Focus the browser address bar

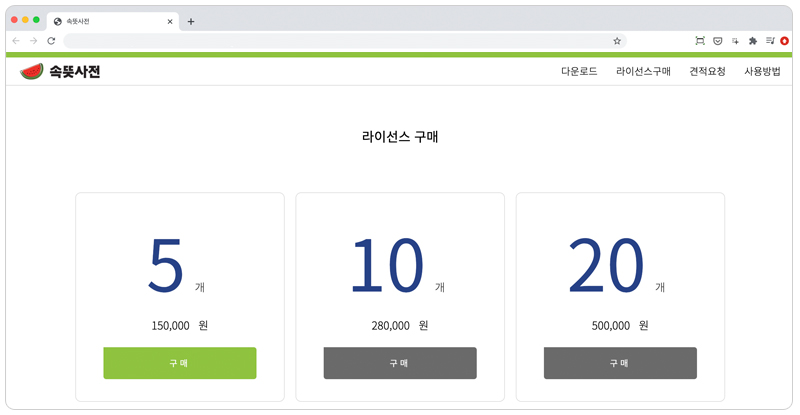click(337, 41)
